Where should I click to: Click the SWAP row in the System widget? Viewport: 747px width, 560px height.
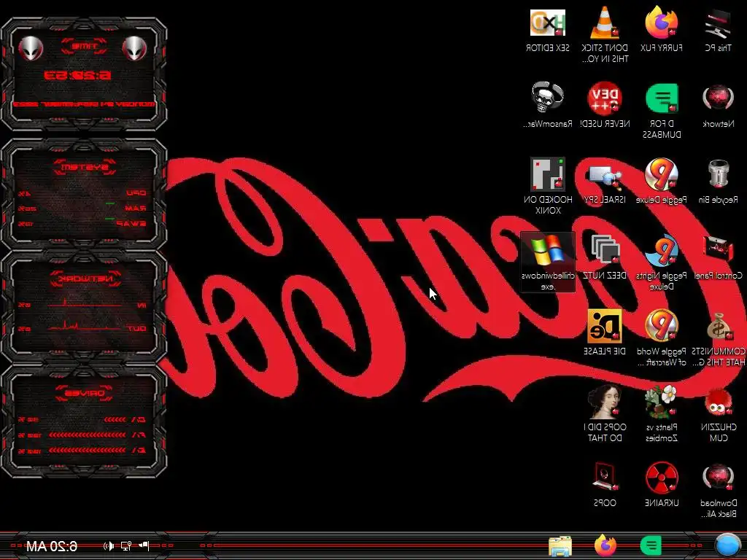82,223
